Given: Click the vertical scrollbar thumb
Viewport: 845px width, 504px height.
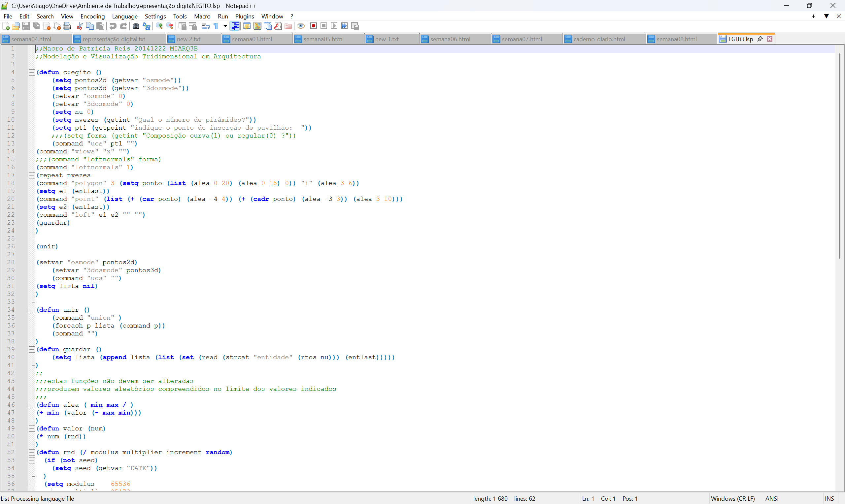Looking at the screenshot, I should click(x=839, y=156).
